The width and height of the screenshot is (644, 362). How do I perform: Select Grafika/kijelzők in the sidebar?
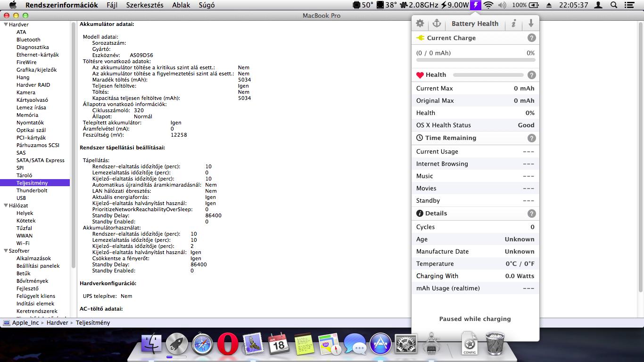(x=36, y=70)
